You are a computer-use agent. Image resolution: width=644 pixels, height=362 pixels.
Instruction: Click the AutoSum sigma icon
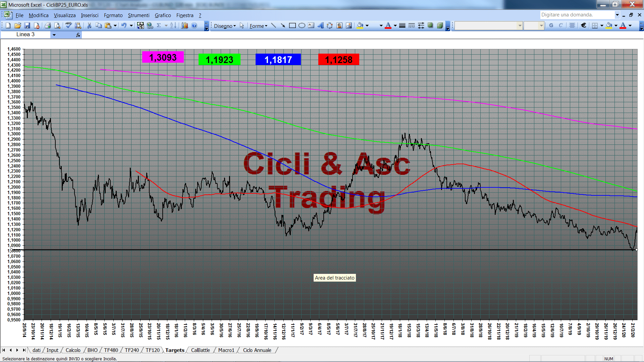click(x=159, y=26)
